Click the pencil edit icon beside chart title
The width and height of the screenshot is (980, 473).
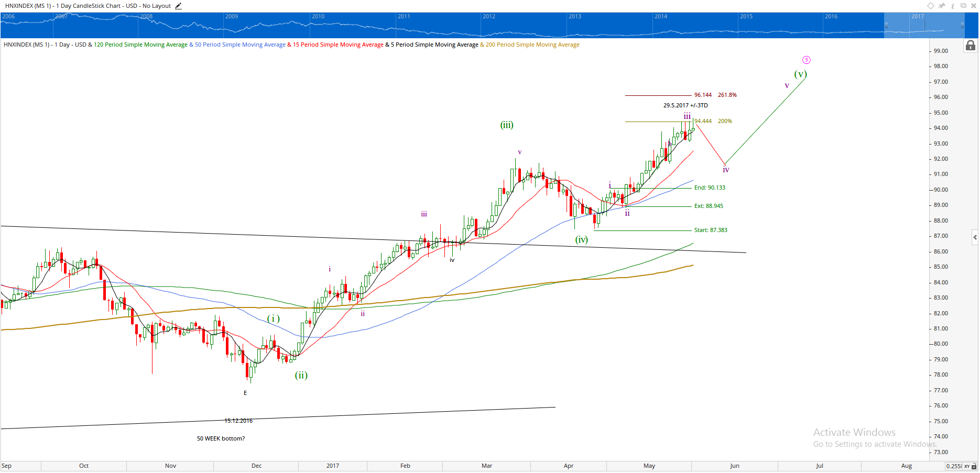[x=178, y=6]
